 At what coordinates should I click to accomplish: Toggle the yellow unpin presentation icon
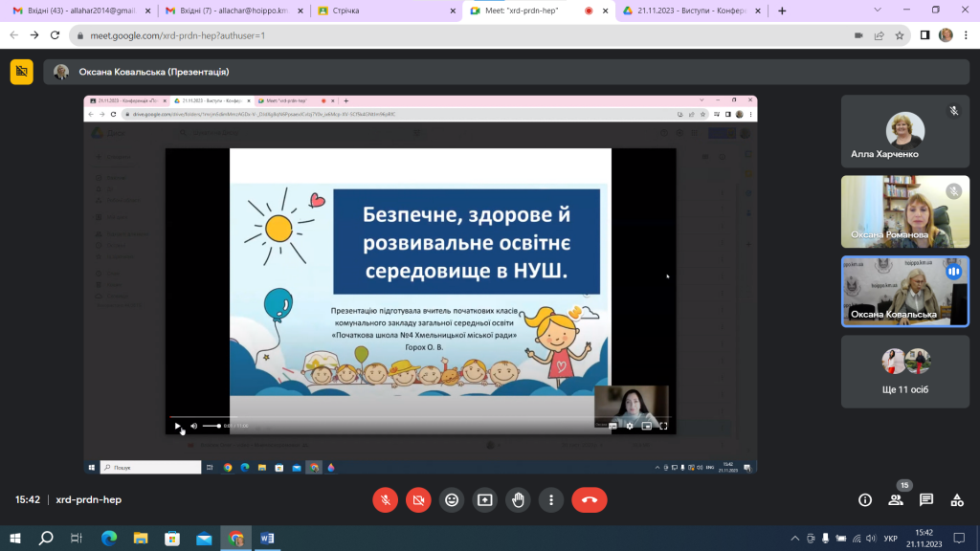[x=22, y=72]
